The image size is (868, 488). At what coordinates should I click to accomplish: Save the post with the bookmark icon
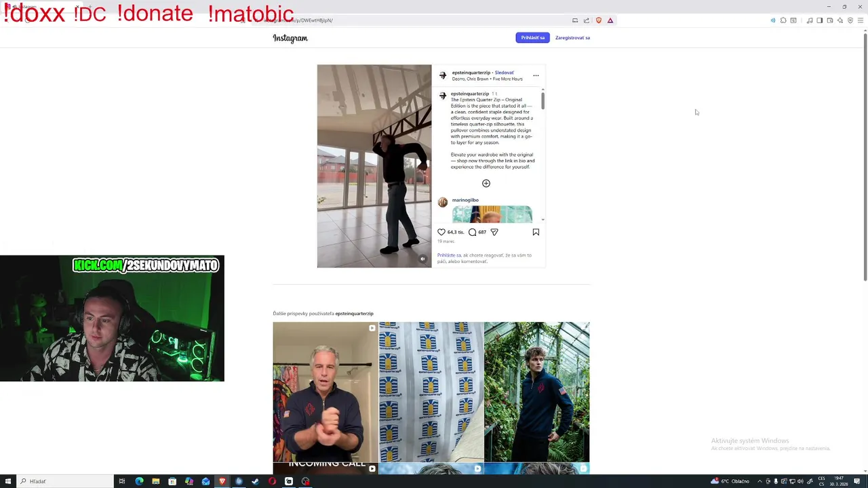pos(536,232)
